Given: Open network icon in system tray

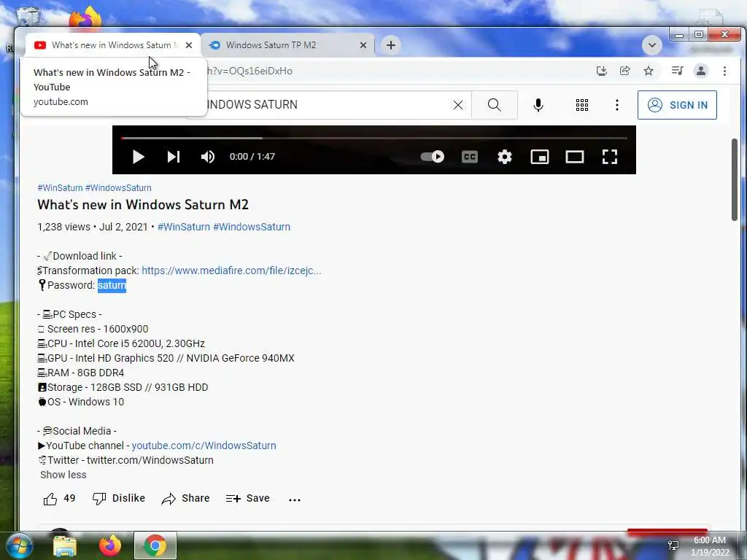Looking at the screenshot, I should tap(673, 545).
